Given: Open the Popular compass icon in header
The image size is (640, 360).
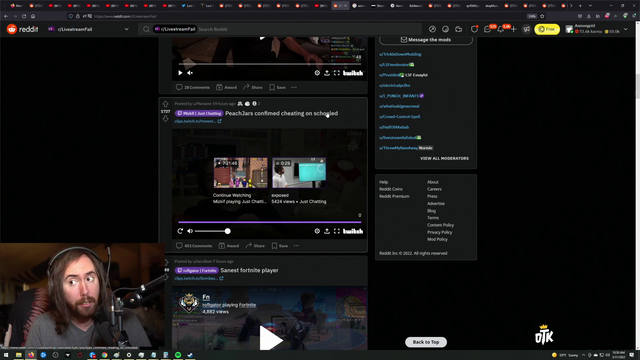Looking at the screenshot, I should 432,29.
